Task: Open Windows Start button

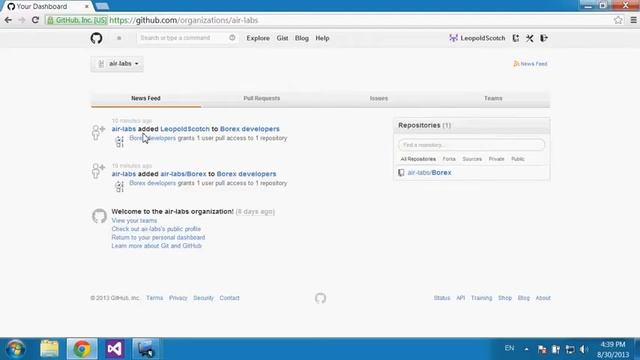Action: [x=16, y=349]
